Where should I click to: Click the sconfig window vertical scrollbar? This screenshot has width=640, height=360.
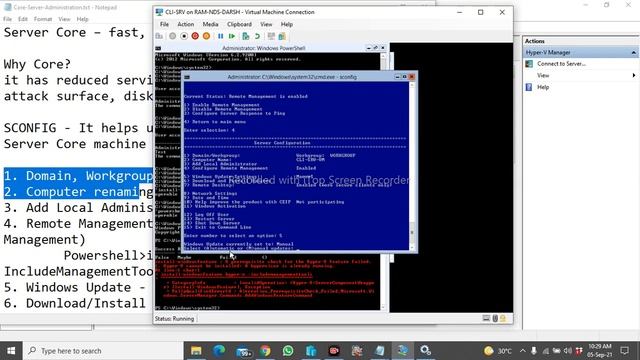coord(411,165)
